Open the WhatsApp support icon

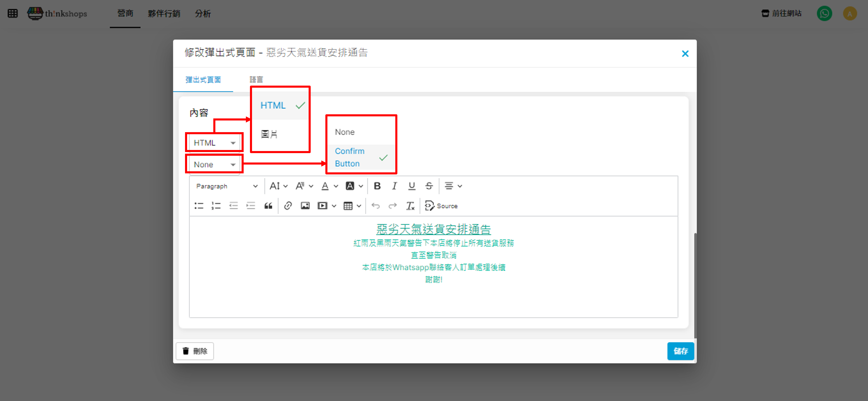click(x=824, y=14)
